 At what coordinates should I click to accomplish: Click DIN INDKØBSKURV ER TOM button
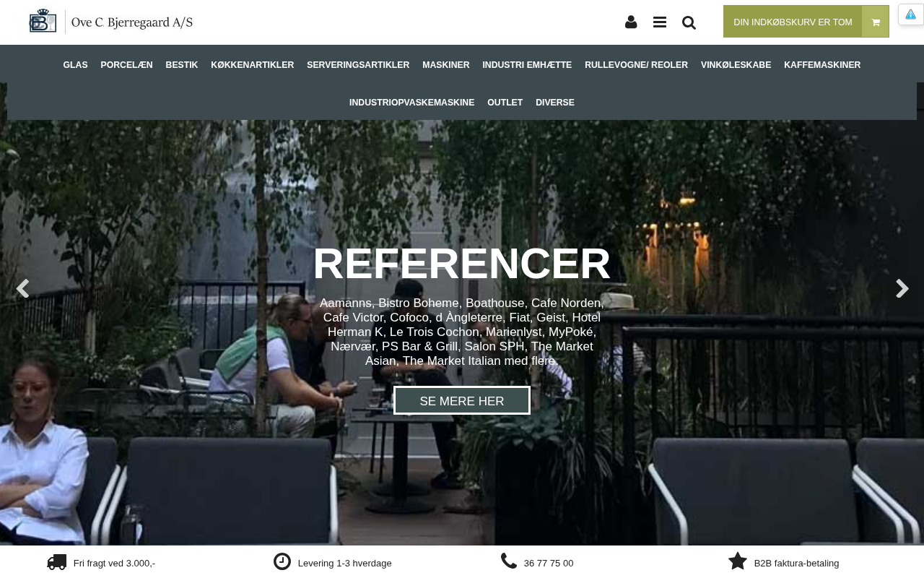click(793, 22)
